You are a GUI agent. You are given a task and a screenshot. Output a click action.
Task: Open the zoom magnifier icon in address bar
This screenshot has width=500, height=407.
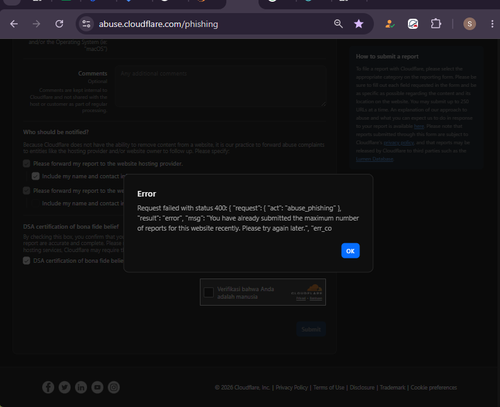point(338,24)
